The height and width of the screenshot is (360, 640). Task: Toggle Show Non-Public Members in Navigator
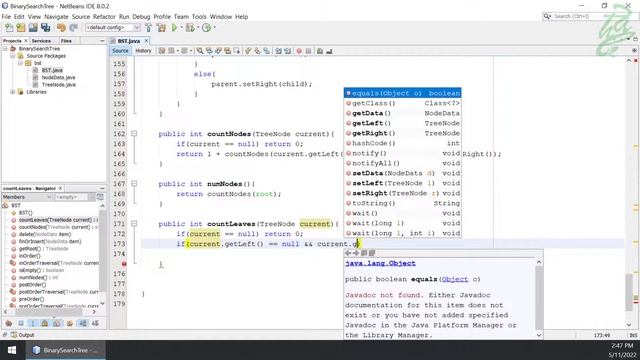45,323
